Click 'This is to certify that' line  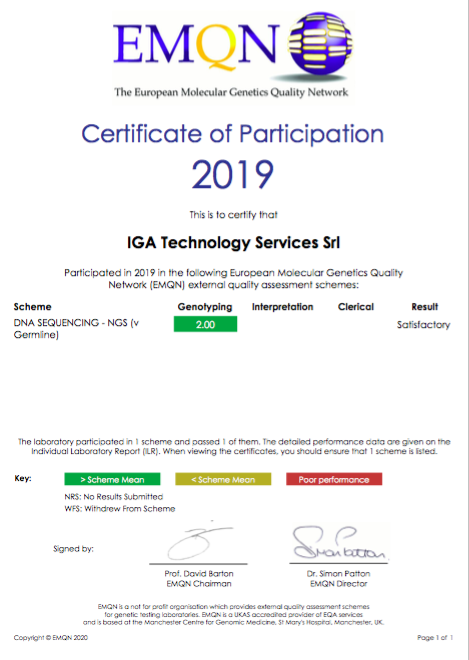(x=233, y=215)
